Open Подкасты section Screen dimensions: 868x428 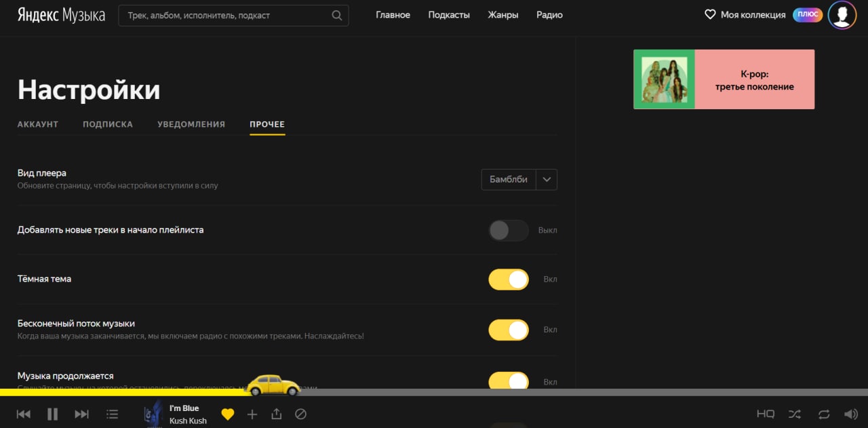coord(449,14)
